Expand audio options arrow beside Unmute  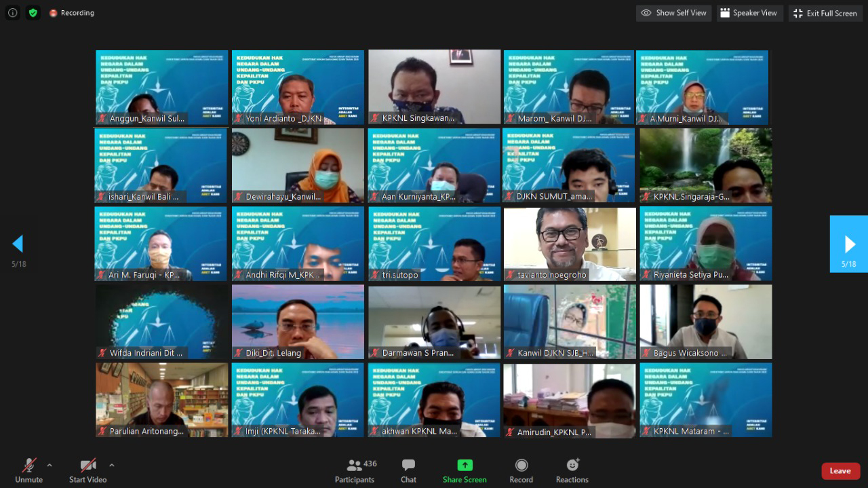point(49,465)
